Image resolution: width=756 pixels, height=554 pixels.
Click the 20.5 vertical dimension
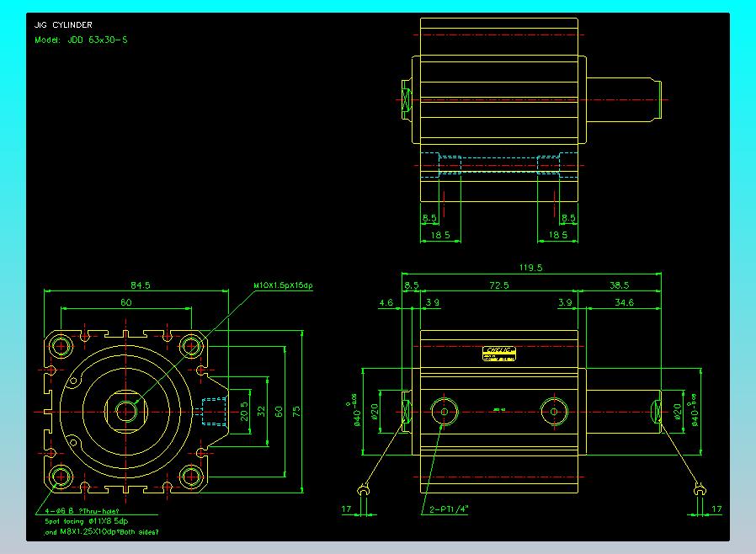244,411
